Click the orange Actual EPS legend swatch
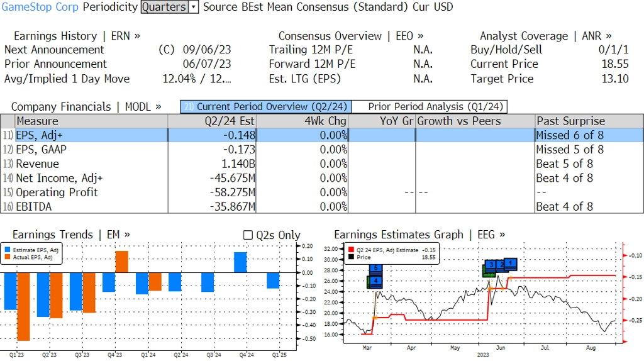The image size is (644, 361). pyautogui.click(x=8, y=257)
